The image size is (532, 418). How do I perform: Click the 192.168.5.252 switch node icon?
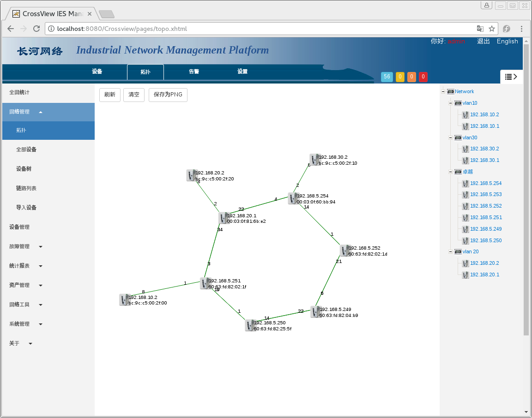coord(345,251)
